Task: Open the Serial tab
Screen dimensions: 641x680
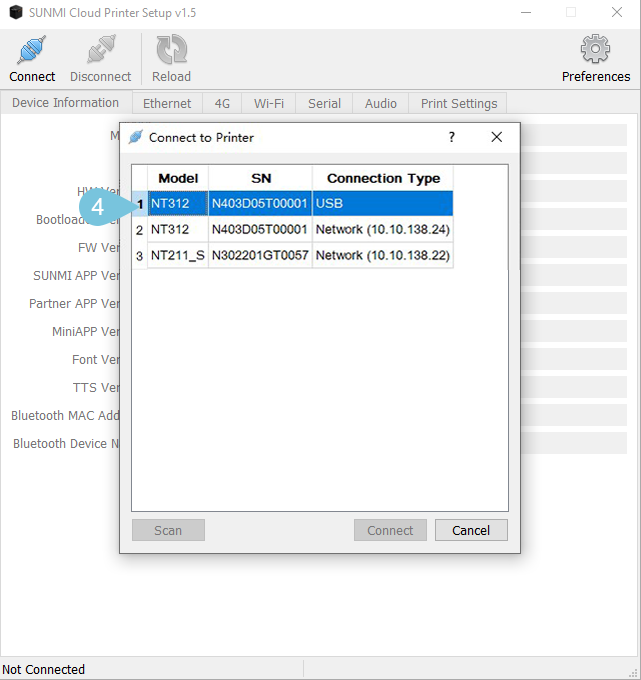Action: pyautogui.click(x=324, y=103)
